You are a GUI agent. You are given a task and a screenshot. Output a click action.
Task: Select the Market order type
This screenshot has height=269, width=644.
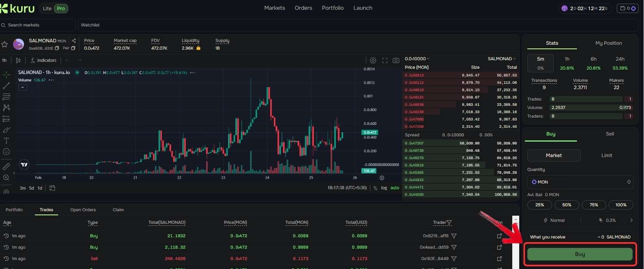point(554,155)
